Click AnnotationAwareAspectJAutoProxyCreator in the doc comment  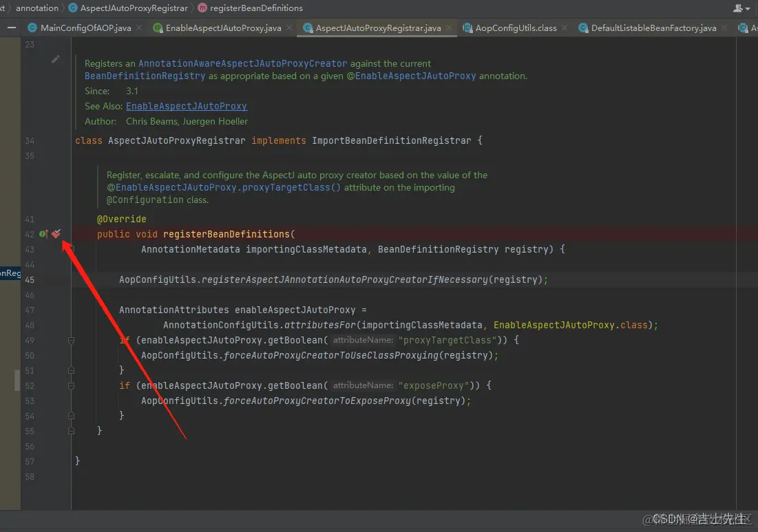click(x=242, y=63)
